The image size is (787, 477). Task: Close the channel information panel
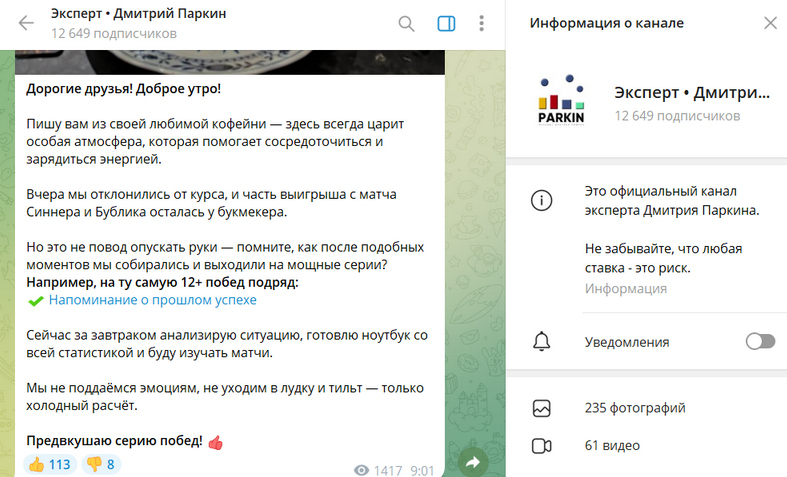click(x=769, y=23)
